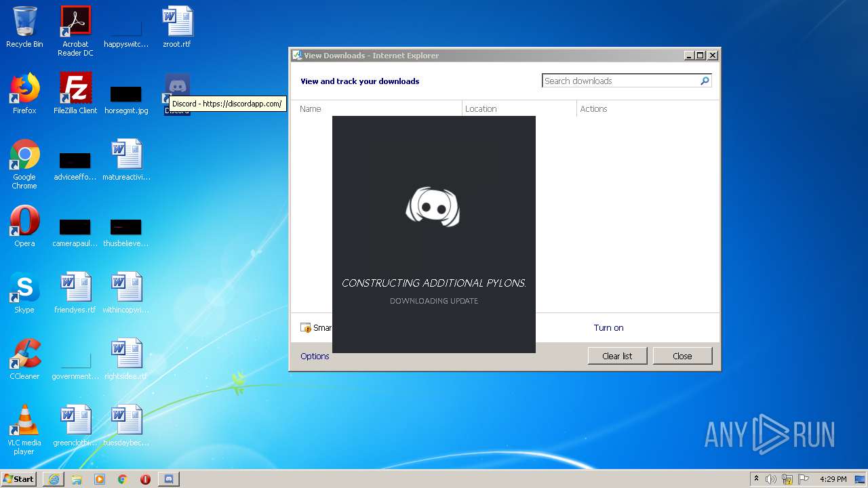The width and height of the screenshot is (868, 488).
Task: Close View Downloads via title bar X
Action: click(x=713, y=56)
